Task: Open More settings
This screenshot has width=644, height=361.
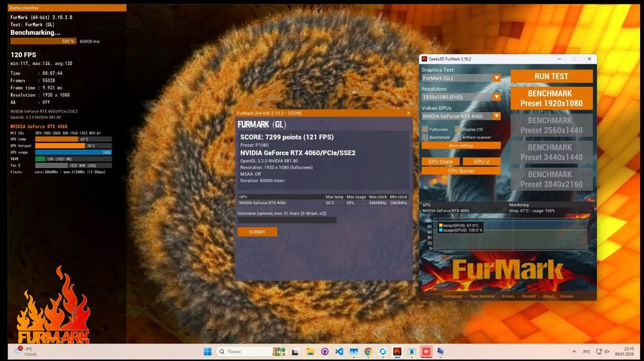Action: [x=461, y=145]
